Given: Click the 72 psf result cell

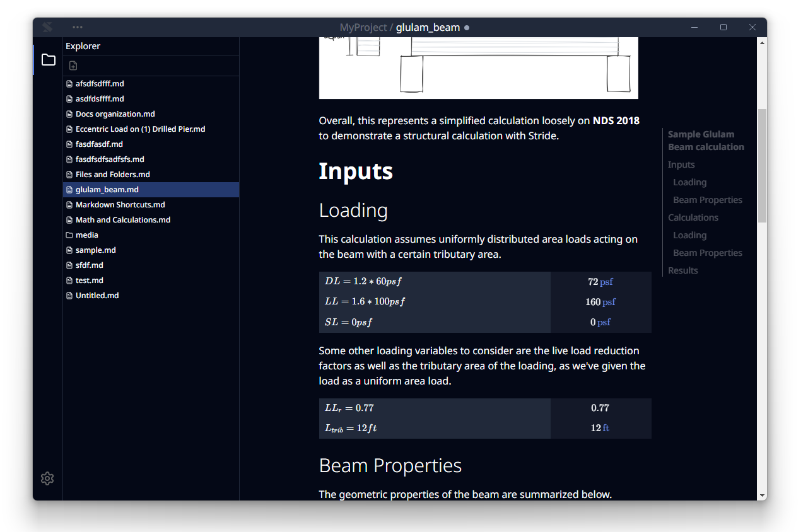Looking at the screenshot, I should 600,282.
